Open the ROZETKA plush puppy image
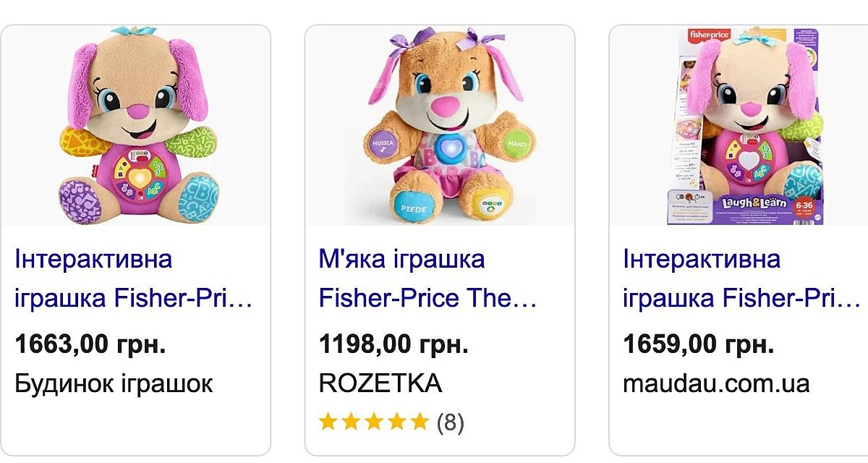Screen dimensions: 868x463 (440, 127)
